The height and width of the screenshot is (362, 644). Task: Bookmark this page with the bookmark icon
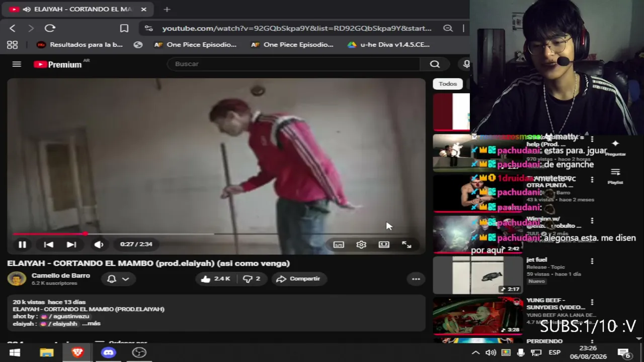point(124,28)
